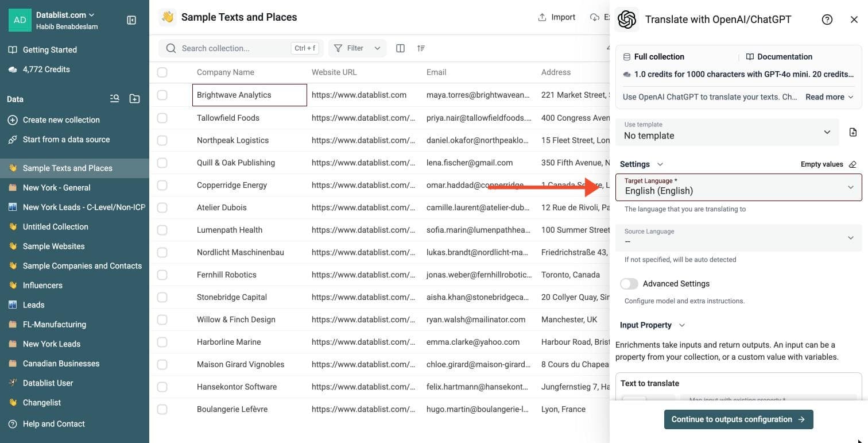Image resolution: width=868 pixels, height=443 pixels.
Task: Click the Create new collection plus icon
Action: [x=13, y=120]
